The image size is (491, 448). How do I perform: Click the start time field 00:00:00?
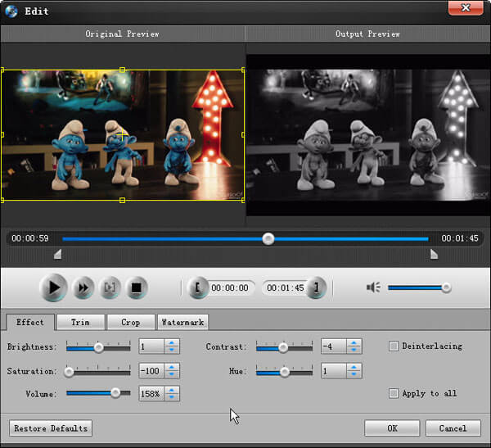click(230, 287)
